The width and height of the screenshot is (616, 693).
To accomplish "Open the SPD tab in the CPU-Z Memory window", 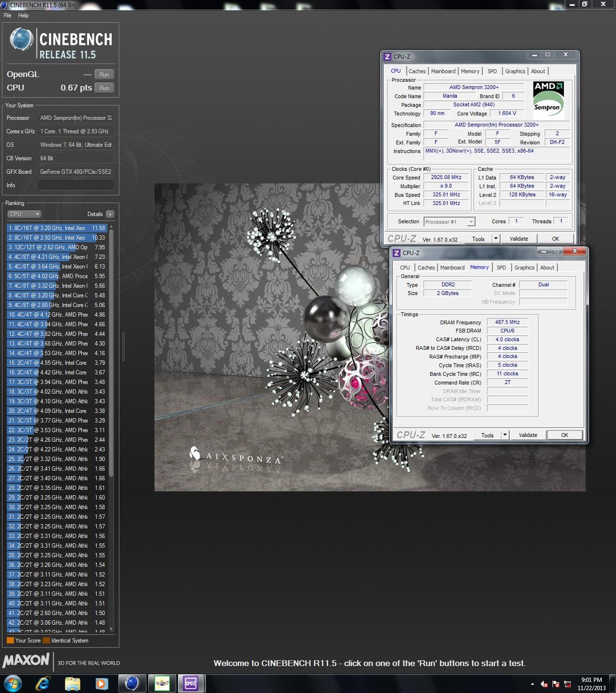I will click(501, 268).
